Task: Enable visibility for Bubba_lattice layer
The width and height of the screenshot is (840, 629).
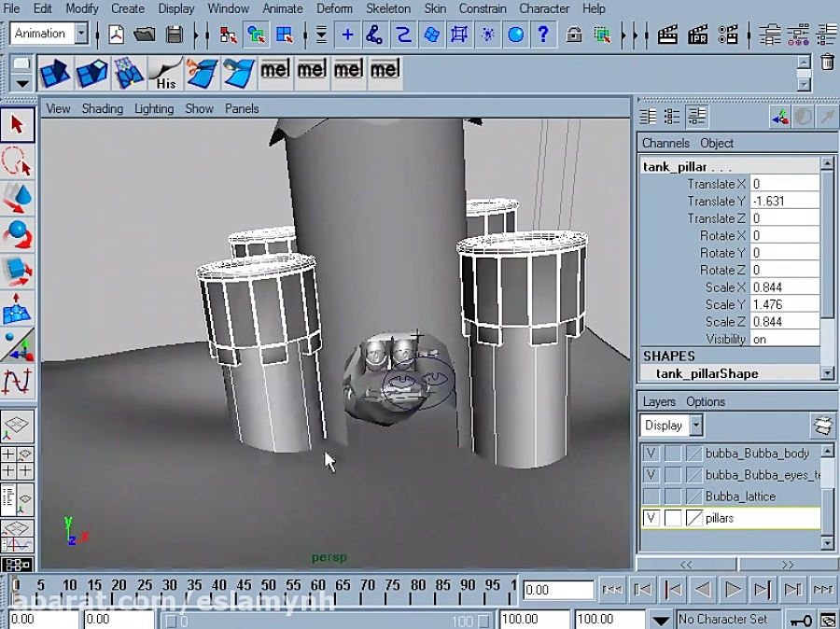Action: click(x=651, y=496)
